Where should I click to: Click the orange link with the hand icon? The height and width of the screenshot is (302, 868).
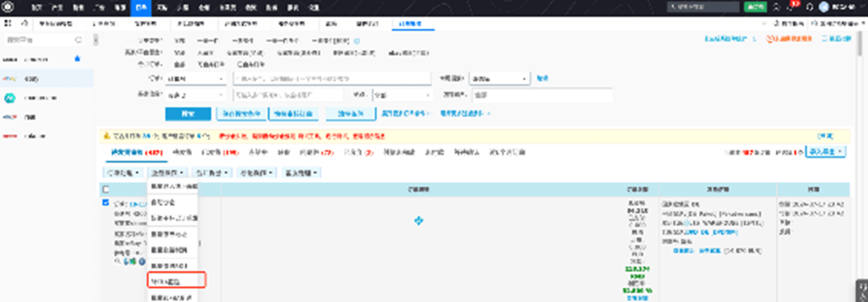tap(789, 39)
